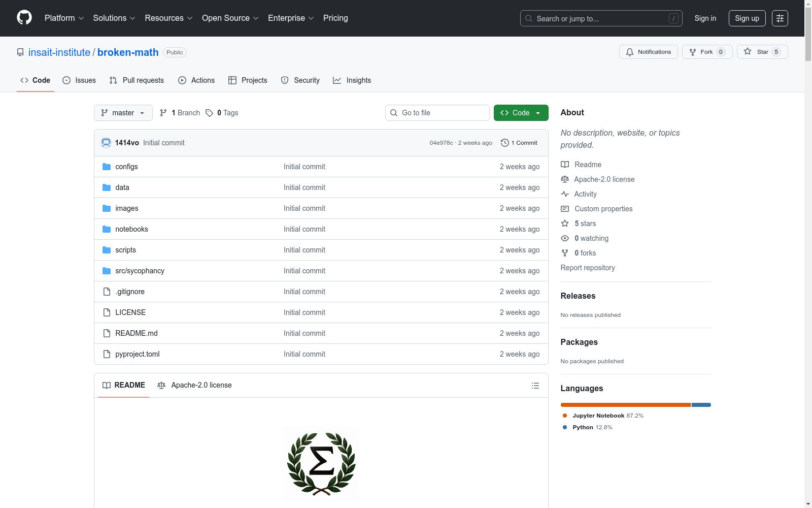This screenshot has width=812, height=508.
Task: Open the README outline list icon
Action: pos(535,386)
